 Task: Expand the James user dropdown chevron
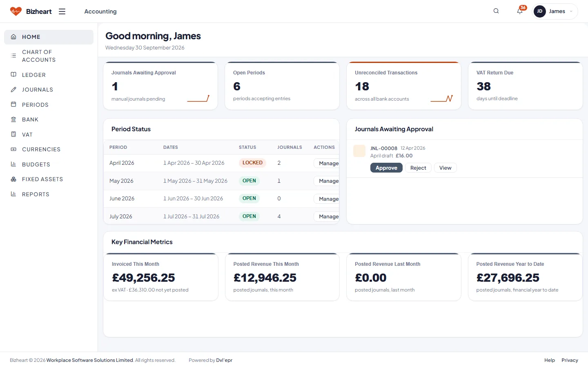pyautogui.click(x=571, y=11)
